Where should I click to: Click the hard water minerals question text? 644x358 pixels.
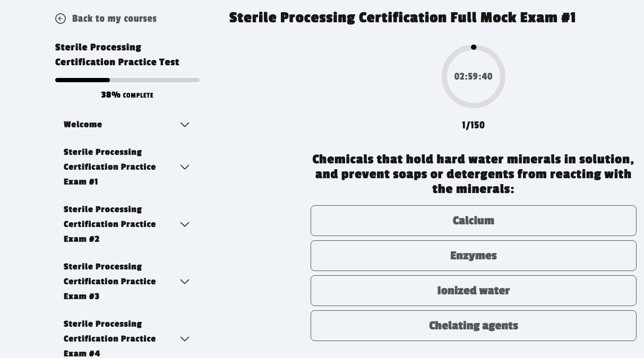473,174
